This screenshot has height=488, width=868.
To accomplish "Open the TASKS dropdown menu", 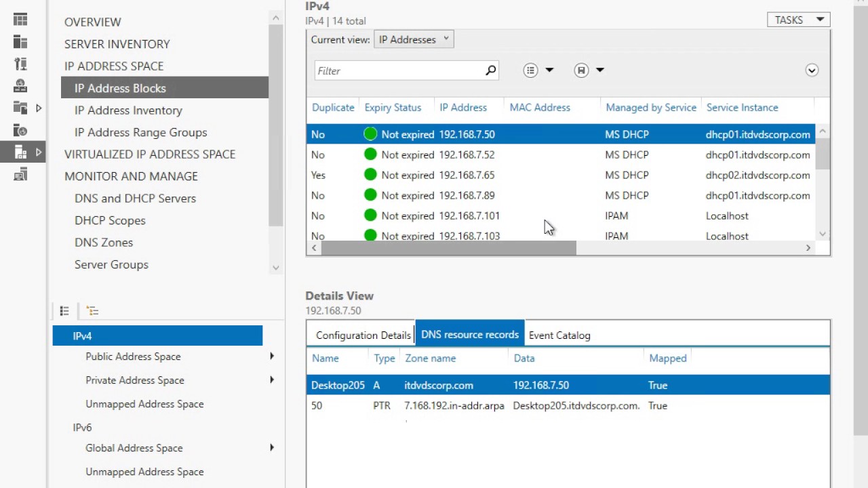I will [x=799, y=20].
